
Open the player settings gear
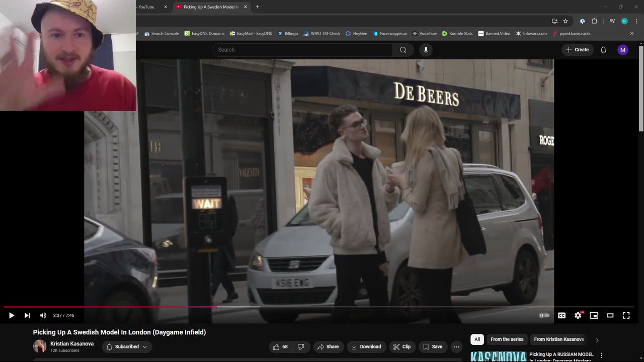pyautogui.click(x=578, y=315)
